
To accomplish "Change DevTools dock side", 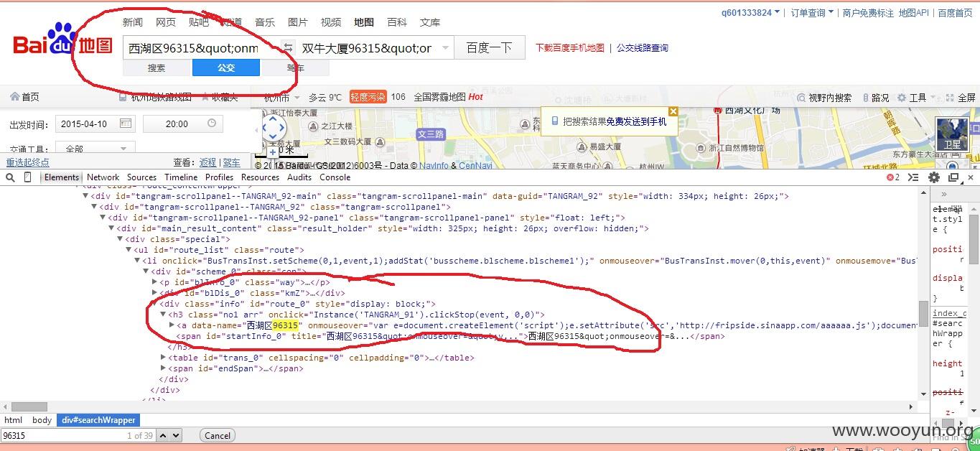I will (x=953, y=177).
